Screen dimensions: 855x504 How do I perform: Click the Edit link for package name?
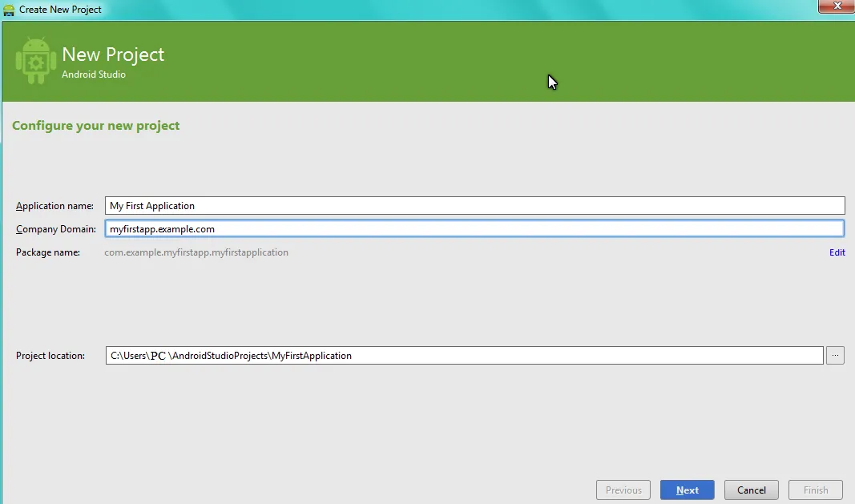(837, 252)
